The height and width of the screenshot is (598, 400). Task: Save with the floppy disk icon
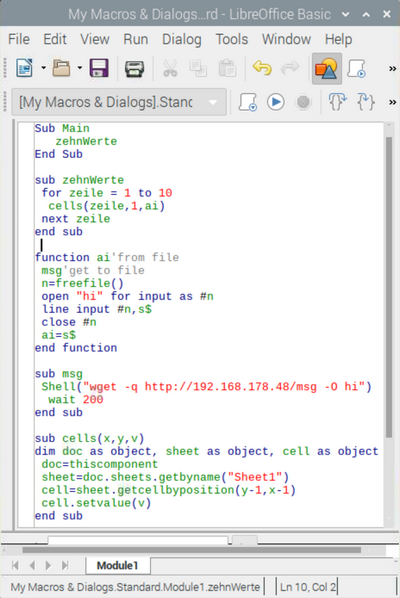coord(99,68)
